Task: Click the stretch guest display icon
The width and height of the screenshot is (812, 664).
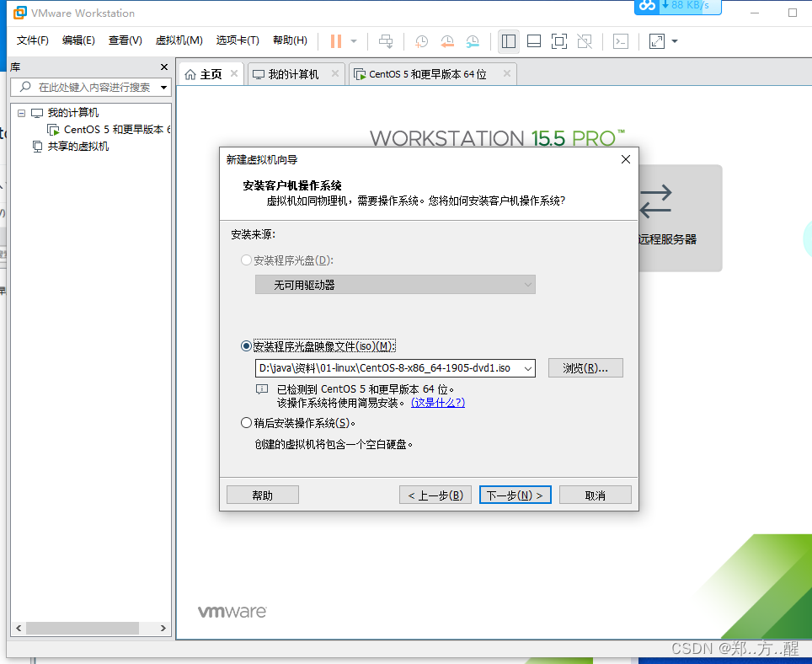Action: point(657,41)
